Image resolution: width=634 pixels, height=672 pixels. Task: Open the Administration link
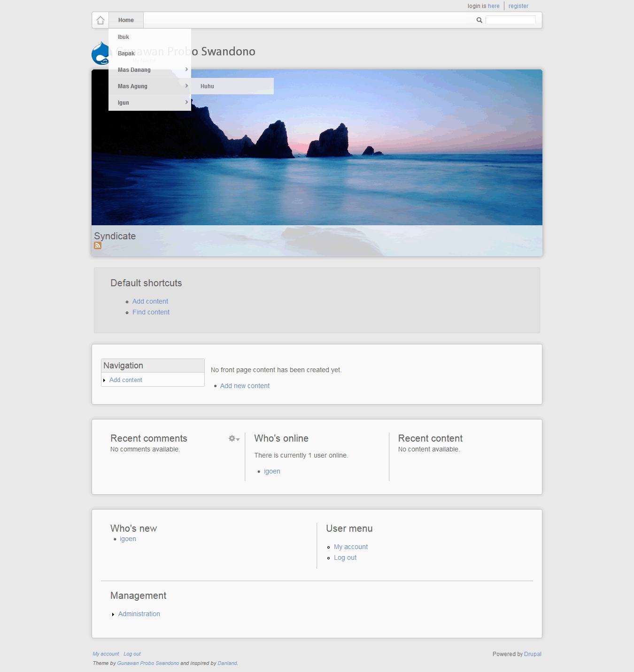(x=139, y=614)
